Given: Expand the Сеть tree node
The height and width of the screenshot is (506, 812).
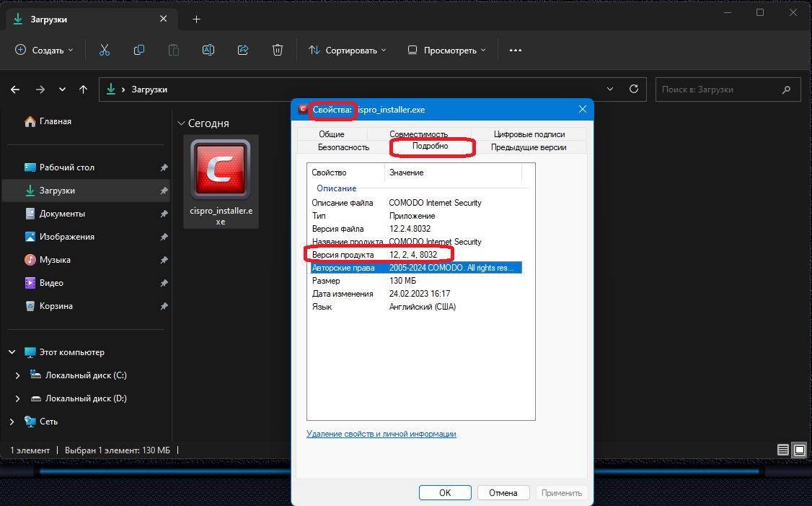Looking at the screenshot, I should pos(12,422).
